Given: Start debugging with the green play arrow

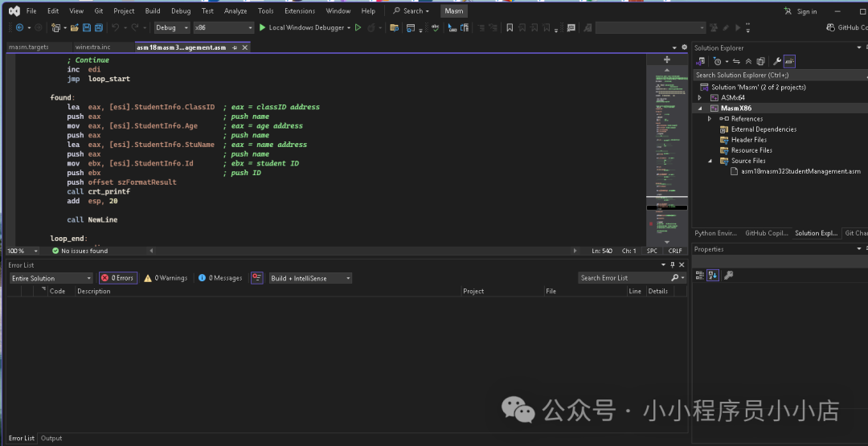Looking at the screenshot, I should (262, 27).
